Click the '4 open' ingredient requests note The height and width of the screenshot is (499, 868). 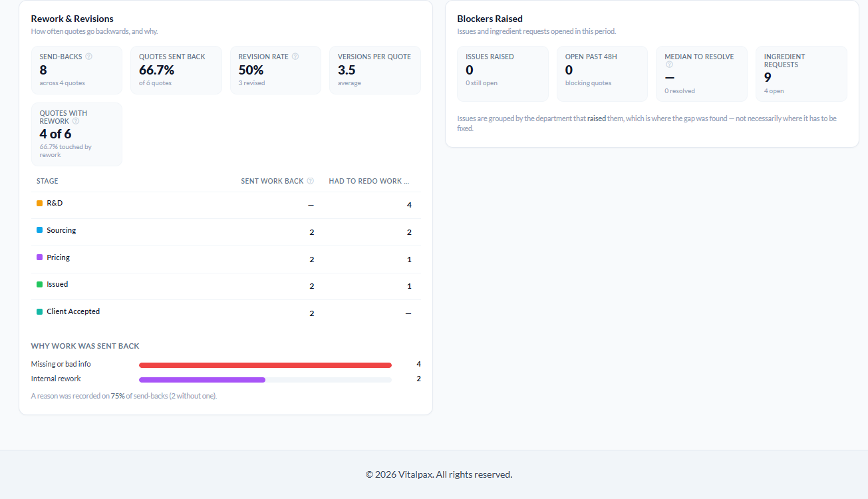(x=774, y=91)
